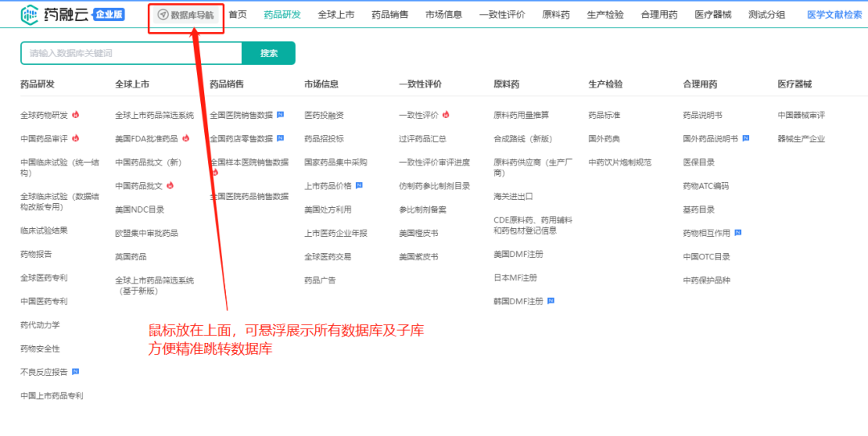Click the hot icon next to 美国FDA批准药品
This screenshot has height=436, width=868.
click(186, 138)
